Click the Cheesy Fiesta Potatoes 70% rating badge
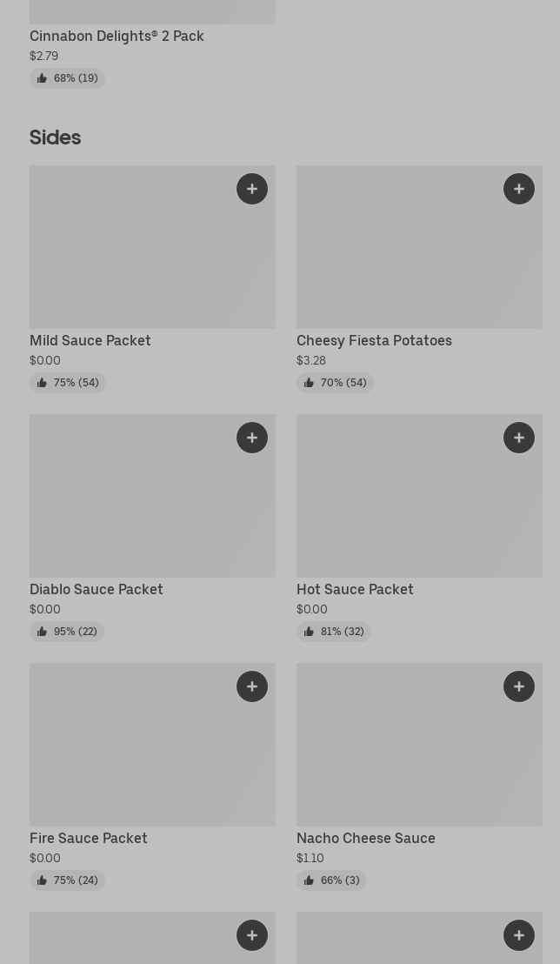 pyautogui.click(x=335, y=383)
